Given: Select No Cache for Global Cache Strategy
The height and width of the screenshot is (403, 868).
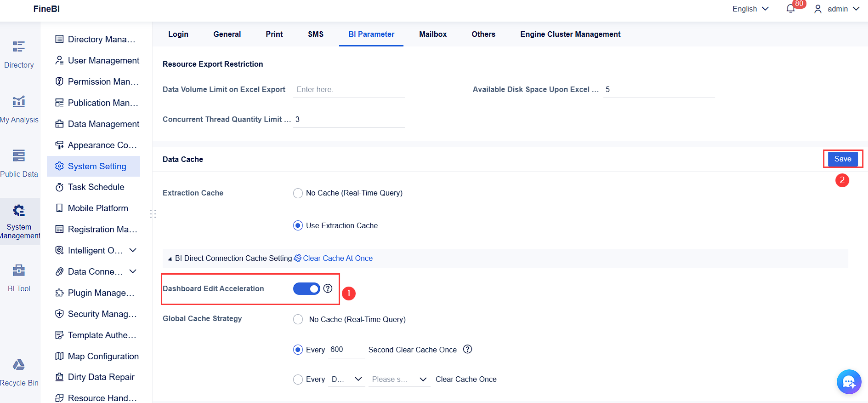Looking at the screenshot, I should (x=298, y=319).
